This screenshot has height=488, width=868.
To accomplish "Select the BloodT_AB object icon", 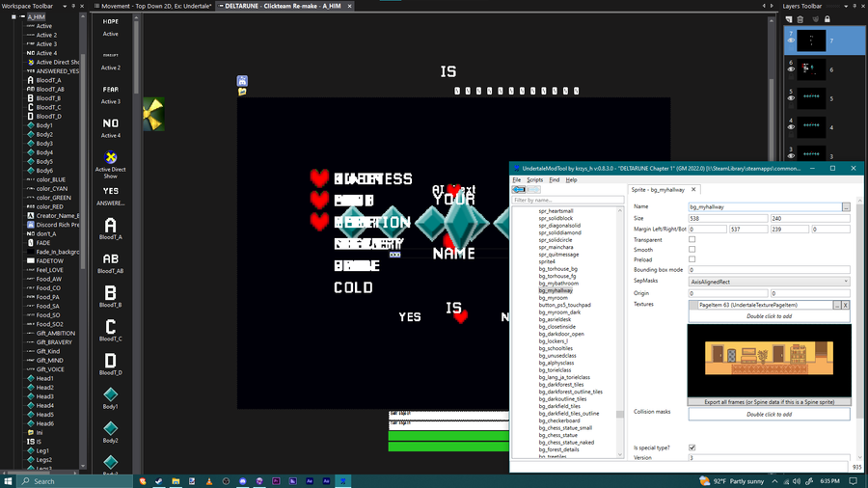I will coord(110,258).
